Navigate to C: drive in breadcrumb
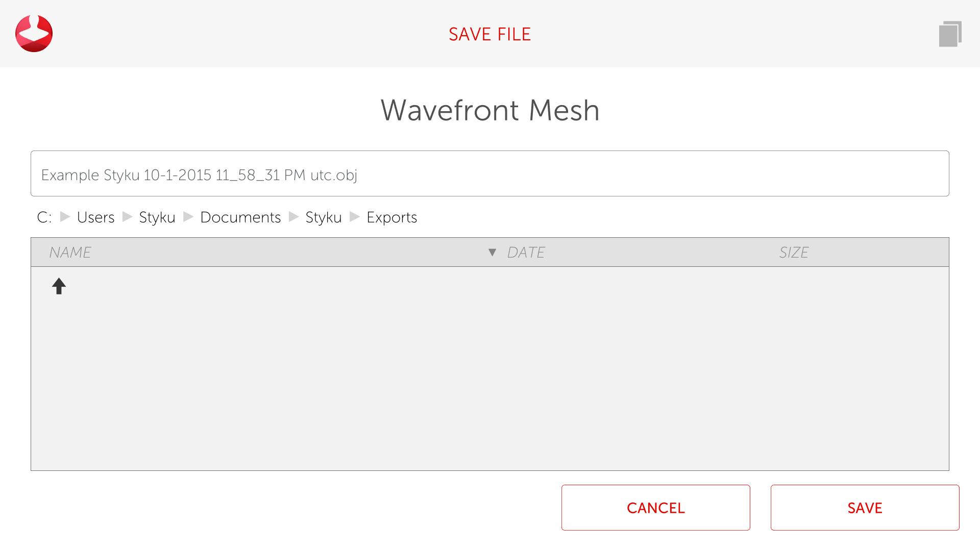 coord(44,217)
